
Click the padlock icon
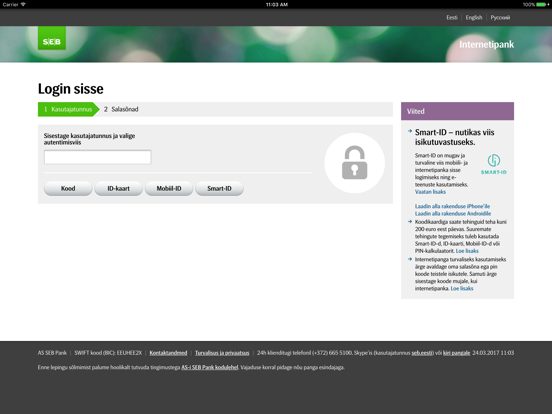click(x=355, y=163)
